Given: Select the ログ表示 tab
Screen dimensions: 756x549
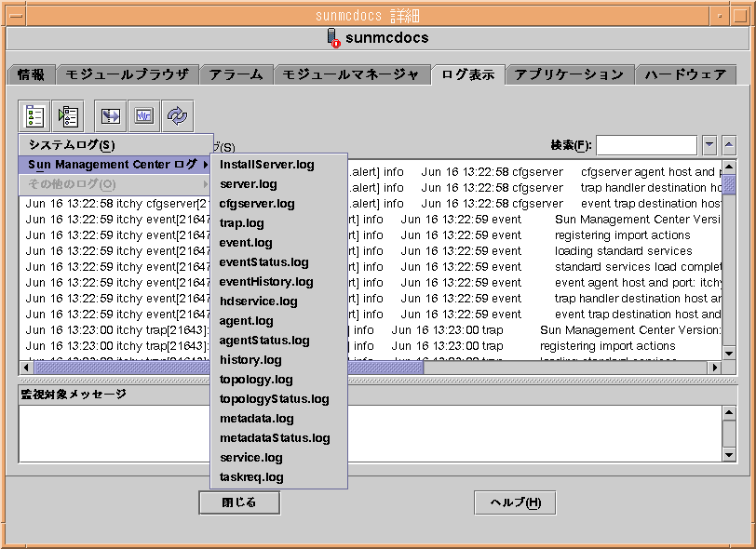Looking at the screenshot, I should [x=468, y=74].
